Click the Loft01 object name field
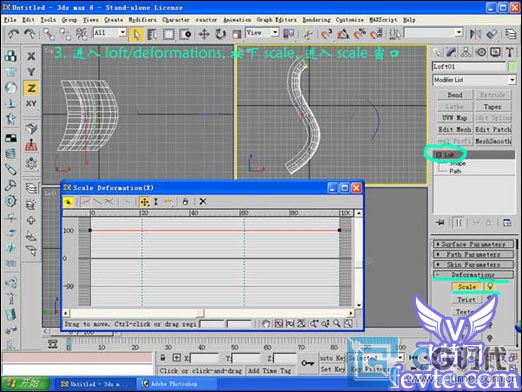Viewport: 522px width, 392px height. (x=469, y=67)
